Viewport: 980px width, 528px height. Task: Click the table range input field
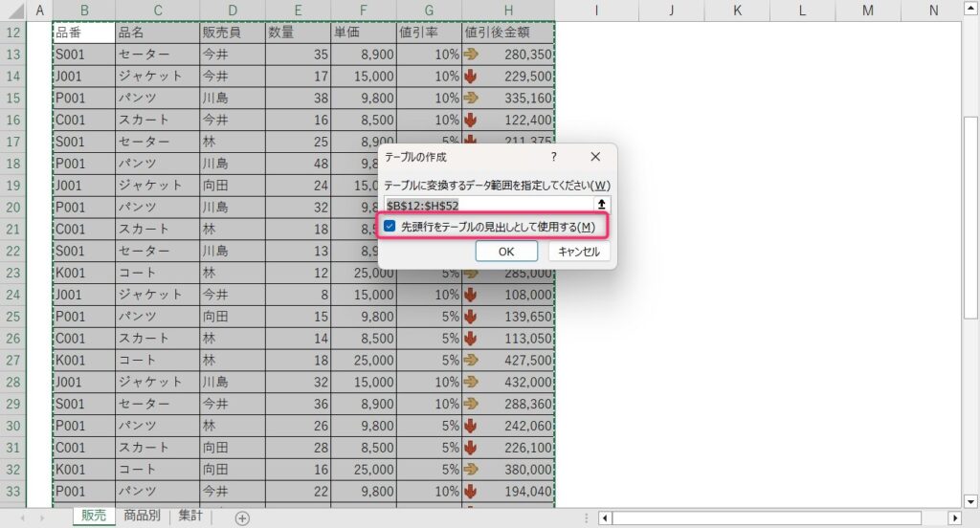pos(488,204)
